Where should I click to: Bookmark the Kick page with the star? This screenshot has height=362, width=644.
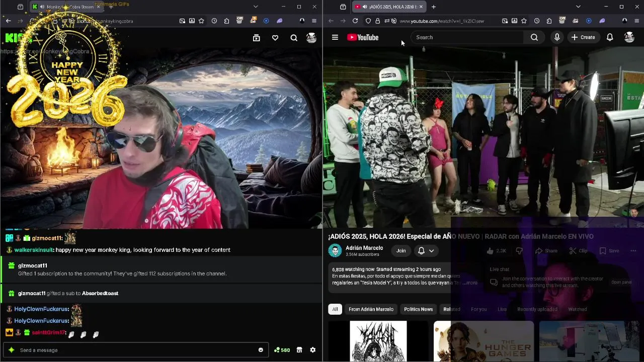201,21
